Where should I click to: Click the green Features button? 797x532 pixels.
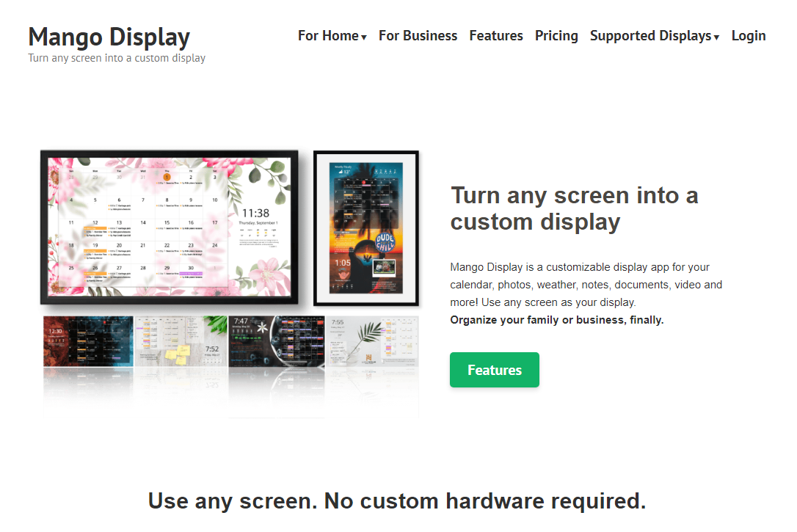click(x=495, y=370)
